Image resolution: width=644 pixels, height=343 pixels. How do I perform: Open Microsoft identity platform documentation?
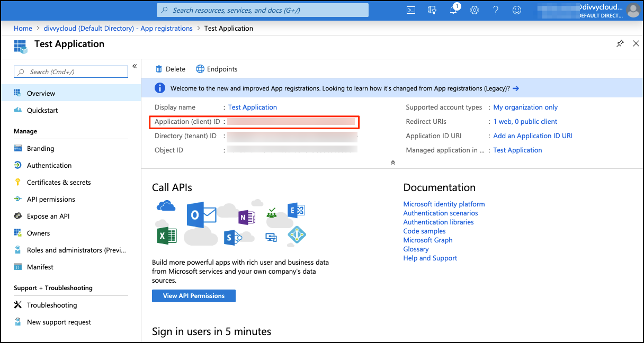(444, 204)
